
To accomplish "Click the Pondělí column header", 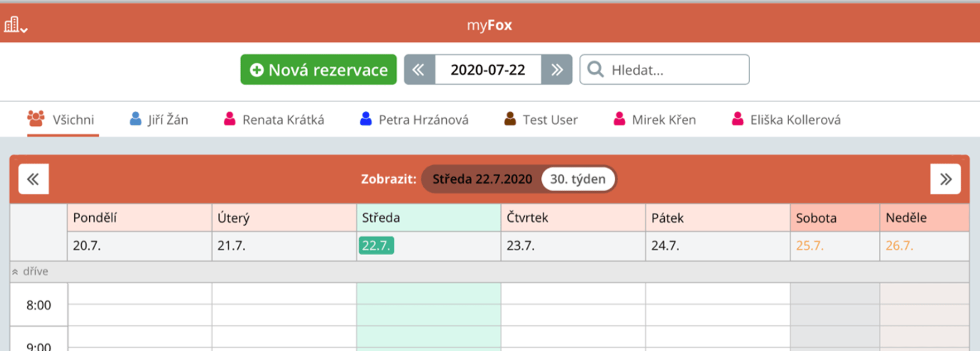I will (x=139, y=218).
